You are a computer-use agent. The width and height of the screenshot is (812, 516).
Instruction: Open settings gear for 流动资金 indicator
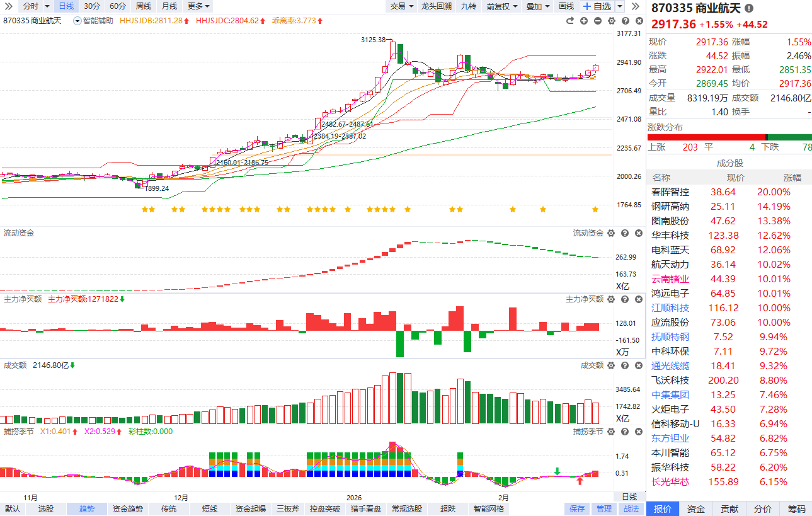click(x=610, y=233)
